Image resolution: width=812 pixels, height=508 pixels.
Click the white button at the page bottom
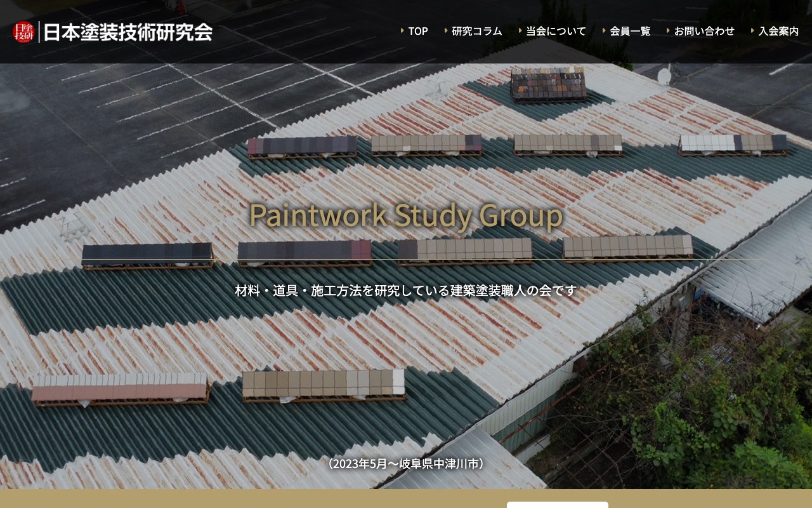tap(558, 505)
